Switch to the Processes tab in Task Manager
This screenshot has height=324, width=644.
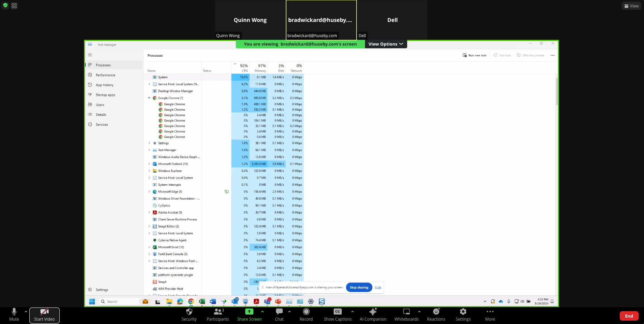pos(114,65)
